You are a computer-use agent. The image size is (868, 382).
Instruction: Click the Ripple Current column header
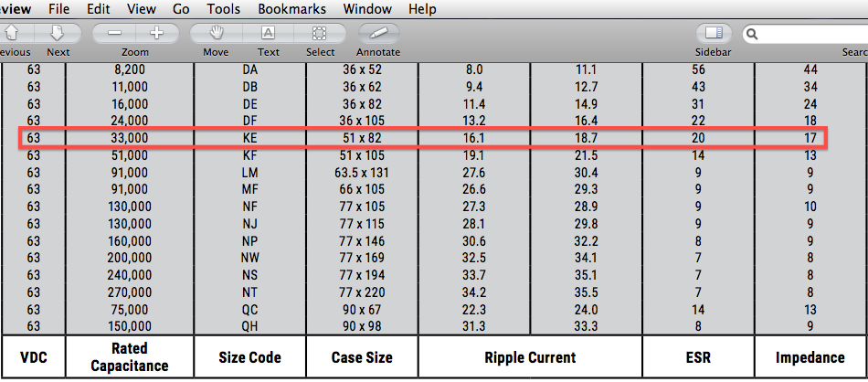tap(530, 357)
